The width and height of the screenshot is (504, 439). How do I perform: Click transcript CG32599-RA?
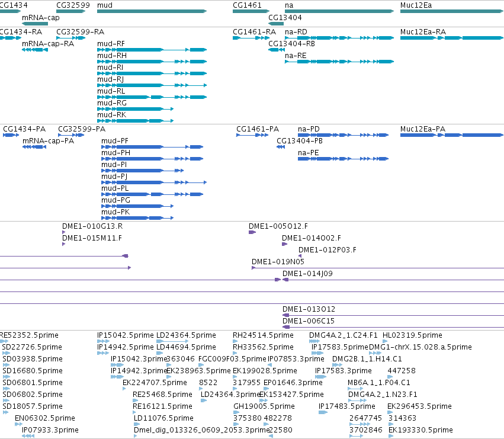70,38
